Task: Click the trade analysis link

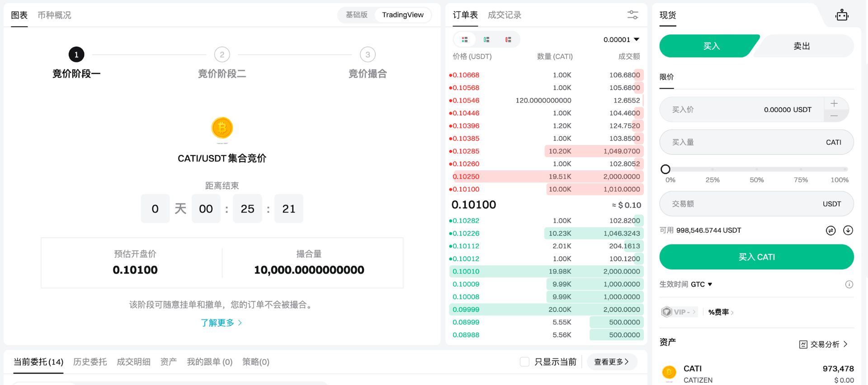Action: tap(825, 344)
